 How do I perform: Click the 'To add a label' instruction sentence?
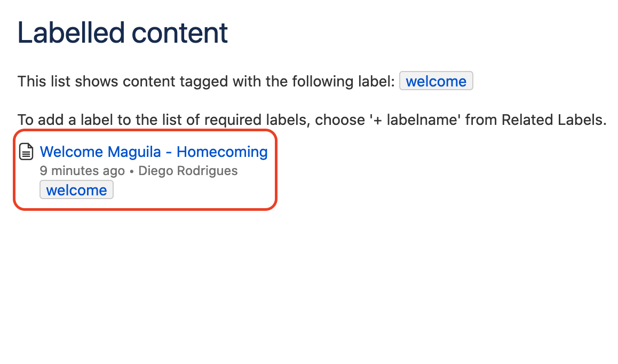(312, 120)
